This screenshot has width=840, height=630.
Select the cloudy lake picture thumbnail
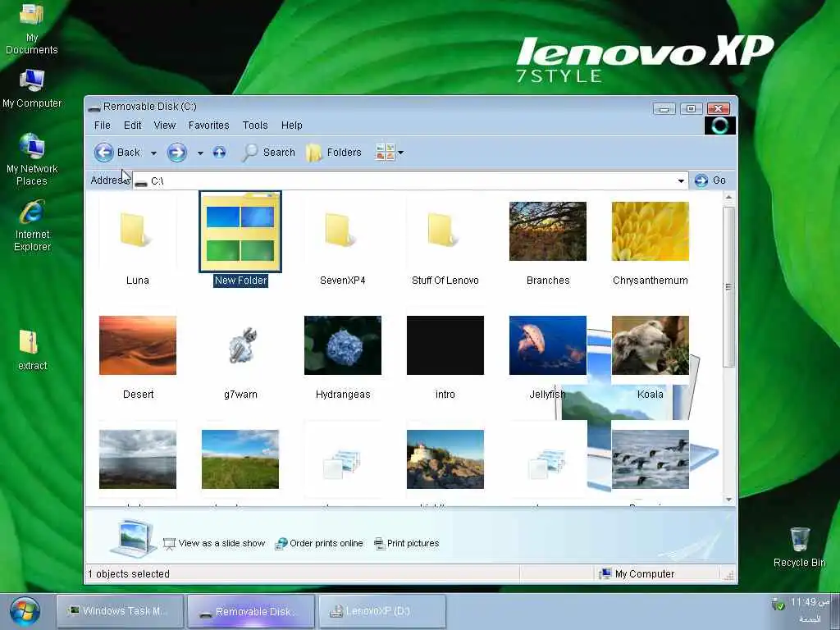click(138, 459)
